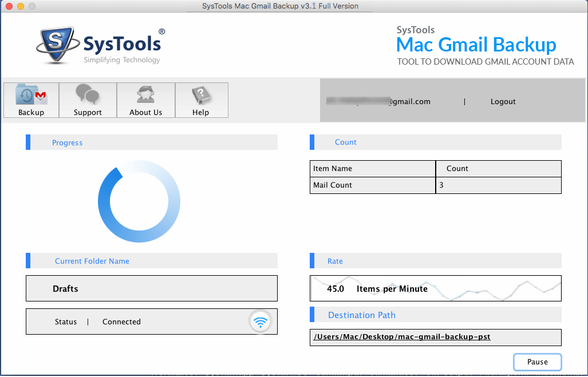Viewport: 588px width, 377px height.
Task: Logout from the Gmail account
Action: coord(503,101)
